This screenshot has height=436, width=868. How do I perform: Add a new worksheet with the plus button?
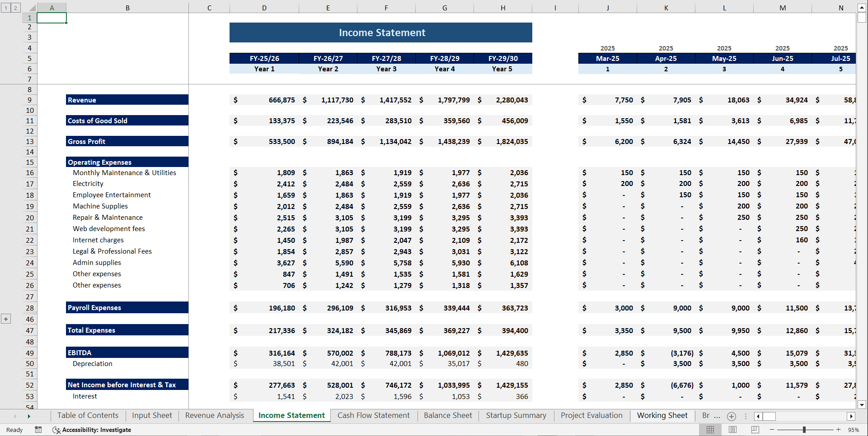click(x=731, y=417)
